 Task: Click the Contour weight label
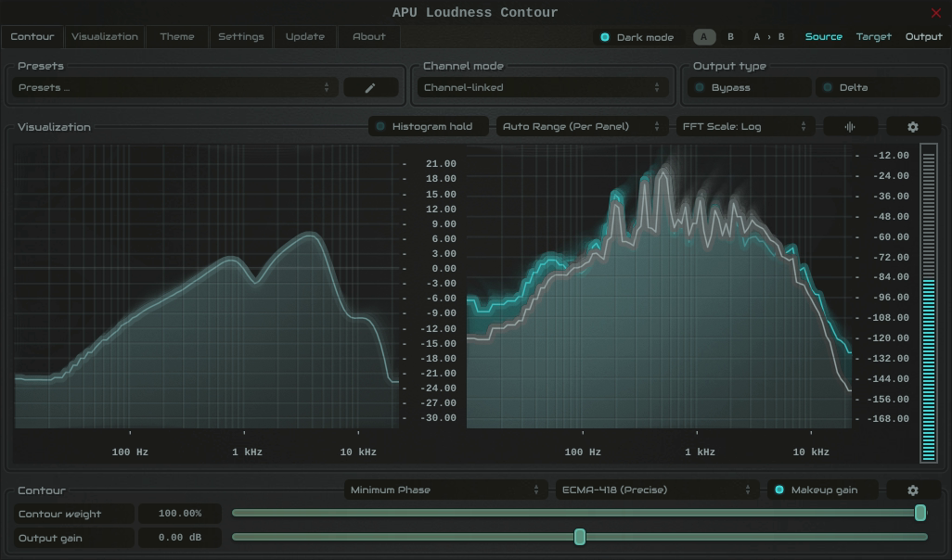[x=73, y=514]
